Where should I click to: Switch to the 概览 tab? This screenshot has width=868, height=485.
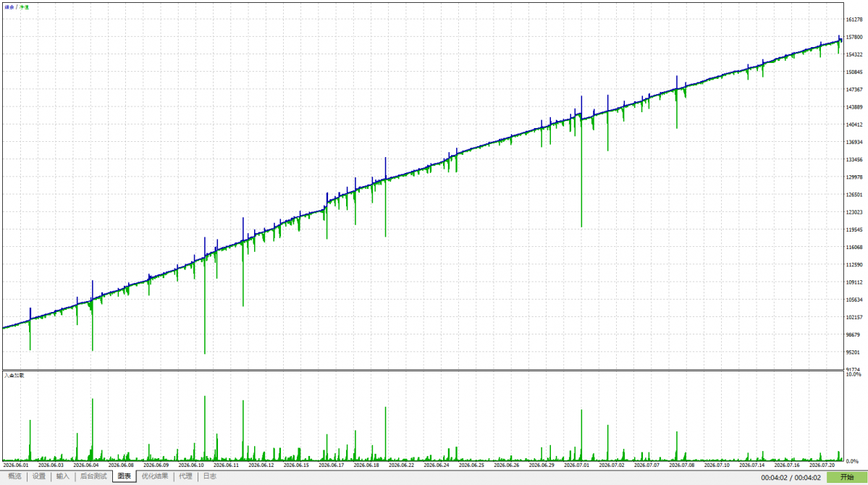[x=14, y=476]
